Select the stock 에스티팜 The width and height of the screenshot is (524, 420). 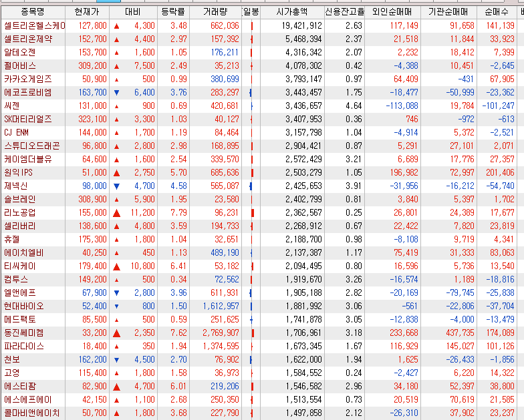pos(20,386)
